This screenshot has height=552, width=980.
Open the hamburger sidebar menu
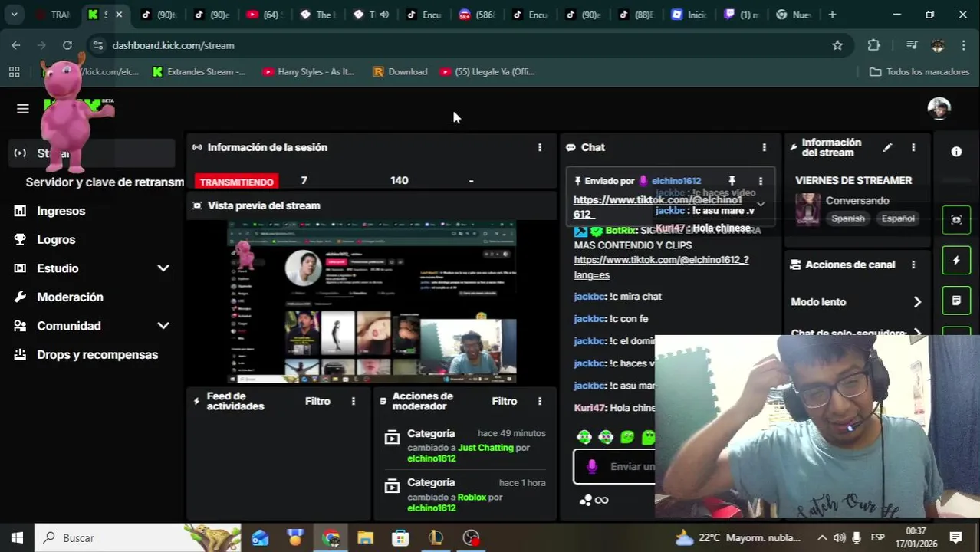[x=22, y=109]
